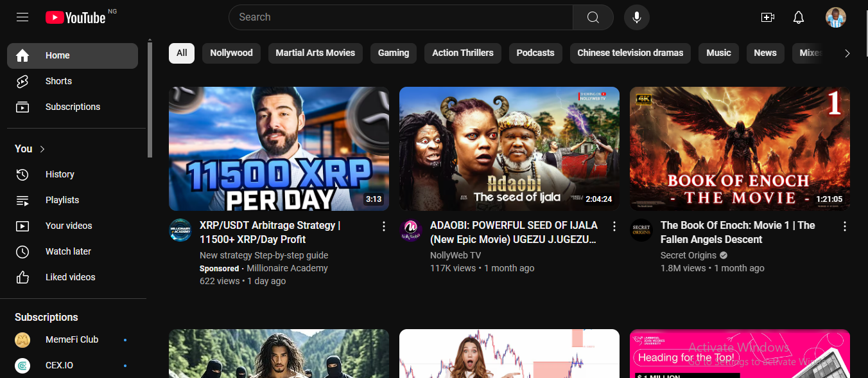Open Watch later list
This screenshot has height=378, width=868.
click(73, 251)
